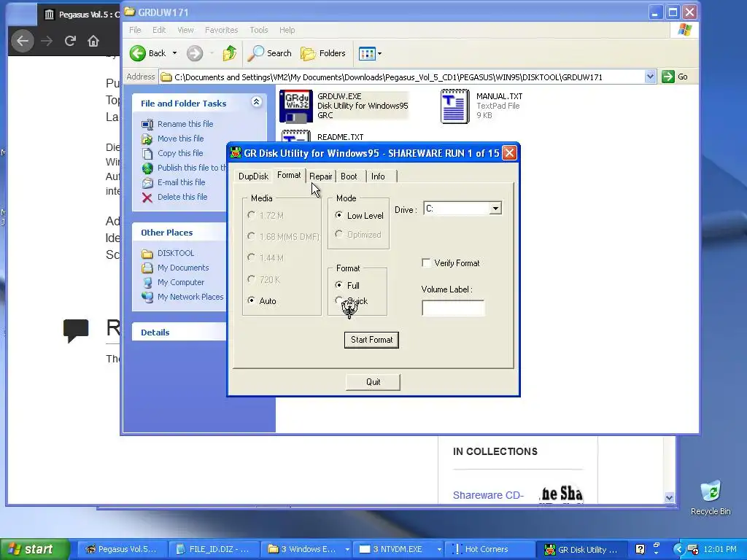747x560 pixels.
Task: Switch to the Repair tab
Action: [321, 176]
